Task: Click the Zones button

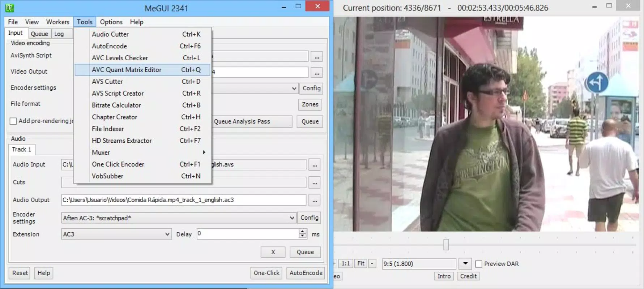Action: click(310, 104)
